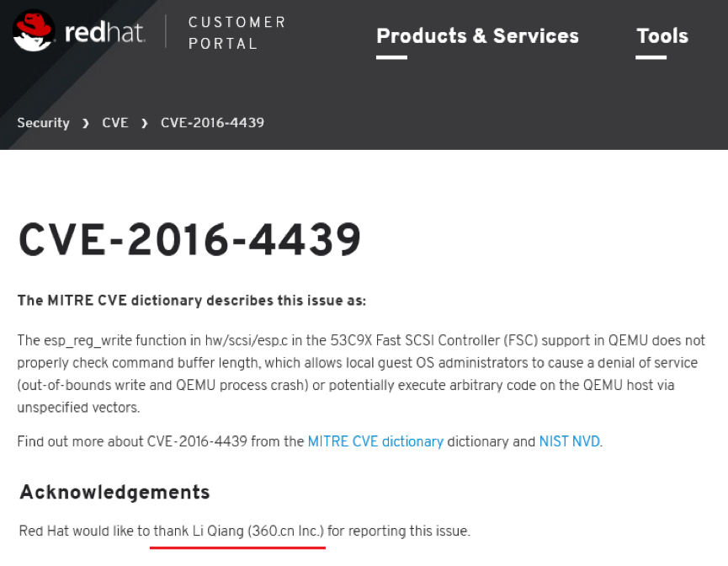Select the CVE-2016-4439 breadcrumb item
Viewport: 728px width, 566px height.
[212, 123]
